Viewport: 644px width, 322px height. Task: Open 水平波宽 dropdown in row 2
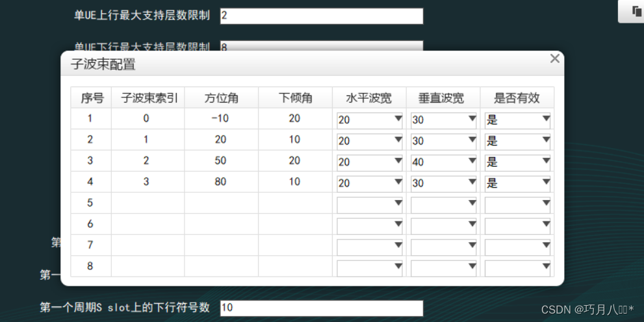[x=369, y=141]
